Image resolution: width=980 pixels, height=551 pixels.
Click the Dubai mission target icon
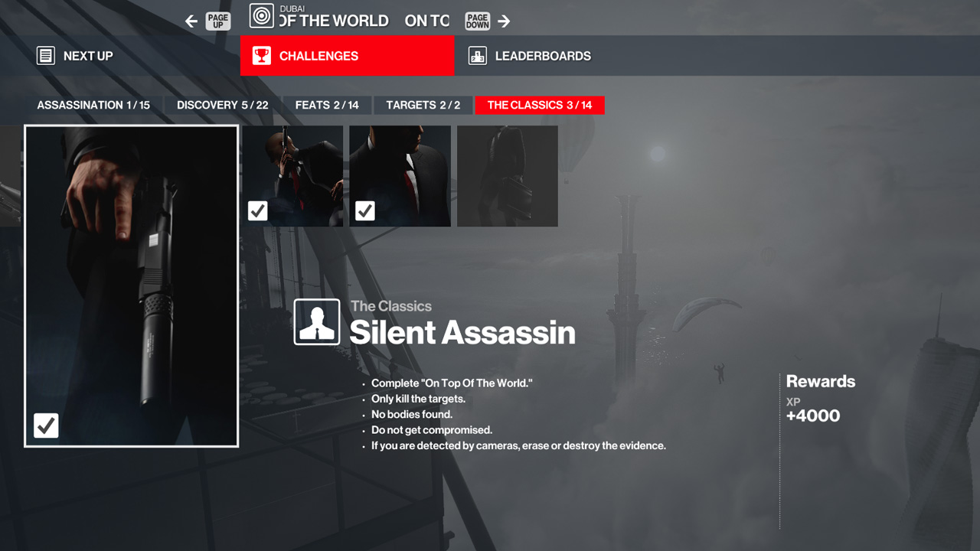point(260,15)
